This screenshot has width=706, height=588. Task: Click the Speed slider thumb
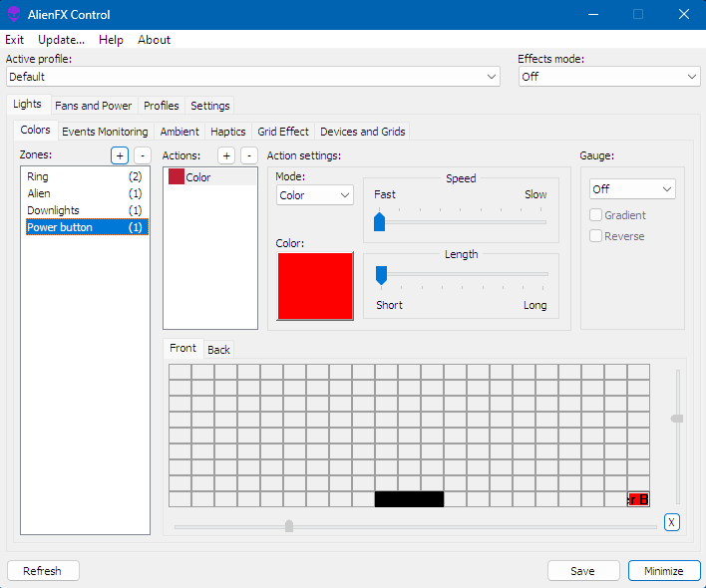tap(380, 222)
